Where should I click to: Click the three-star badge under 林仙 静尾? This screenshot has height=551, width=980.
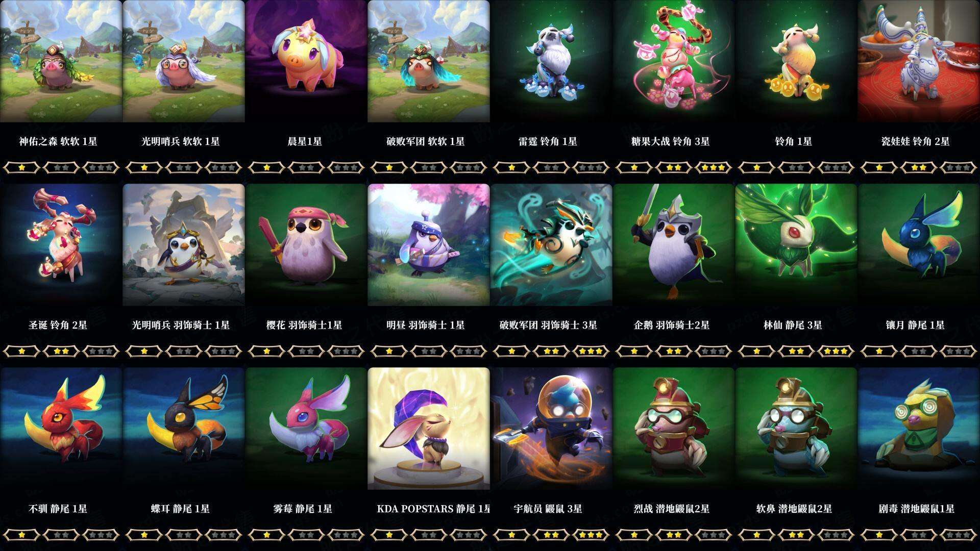pos(836,351)
